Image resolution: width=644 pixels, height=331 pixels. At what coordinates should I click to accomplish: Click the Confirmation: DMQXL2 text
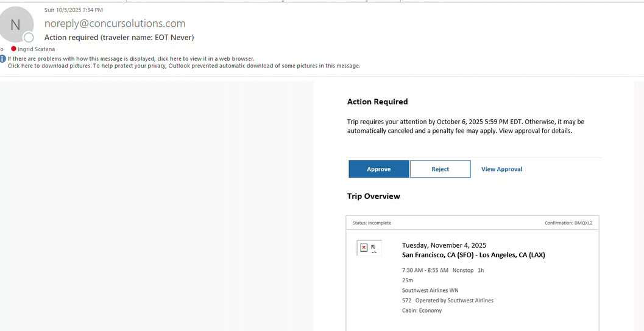[x=568, y=223]
